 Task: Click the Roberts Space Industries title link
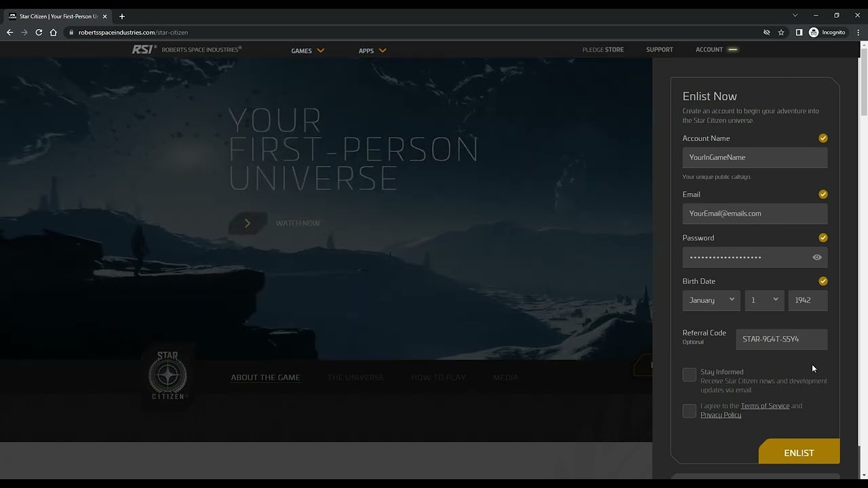tap(201, 49)
